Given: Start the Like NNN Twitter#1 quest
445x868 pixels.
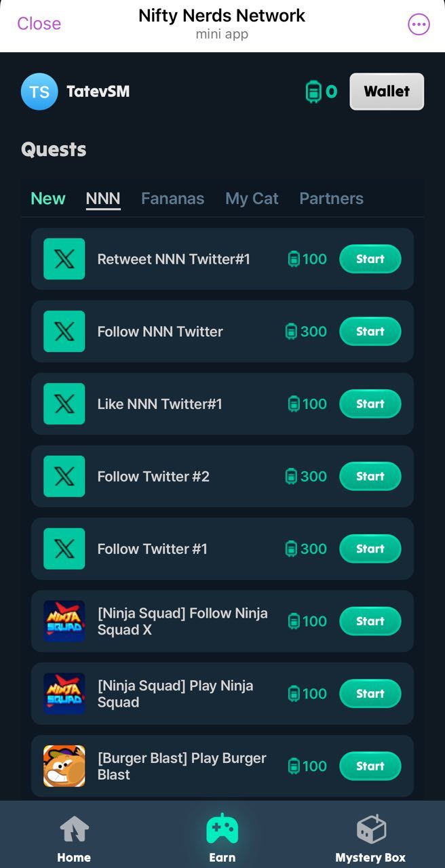Looking at the screenshot, I should coord(370,403).
